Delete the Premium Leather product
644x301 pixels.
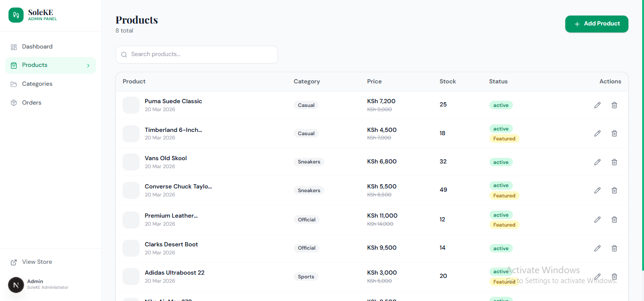[614, 220]
